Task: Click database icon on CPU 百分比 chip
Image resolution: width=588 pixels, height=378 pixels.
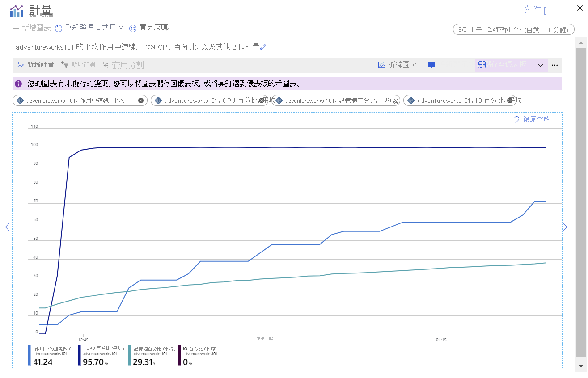Action: coord(158,101)
